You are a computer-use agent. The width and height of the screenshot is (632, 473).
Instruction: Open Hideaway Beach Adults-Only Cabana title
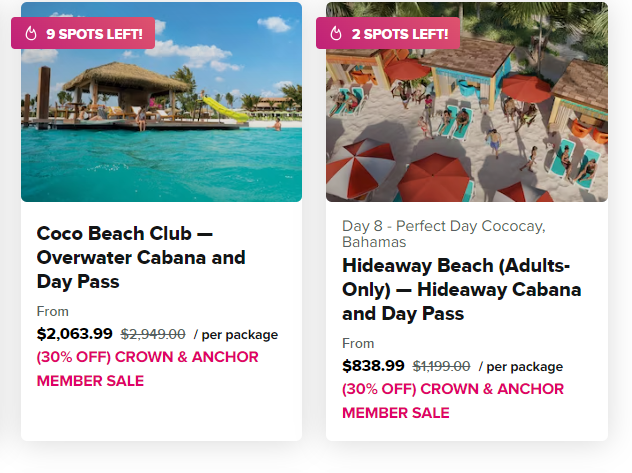point(462,289)
